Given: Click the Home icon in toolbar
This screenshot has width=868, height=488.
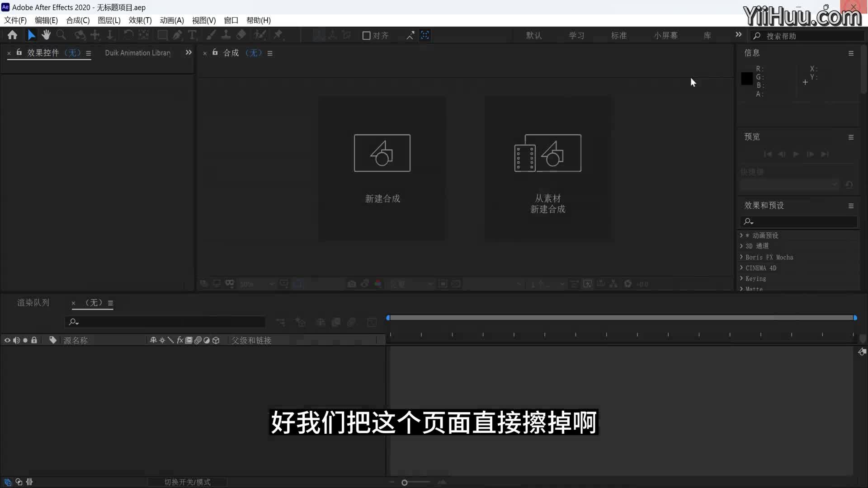Looking at the screenshot, I should [x=12, y=35].
